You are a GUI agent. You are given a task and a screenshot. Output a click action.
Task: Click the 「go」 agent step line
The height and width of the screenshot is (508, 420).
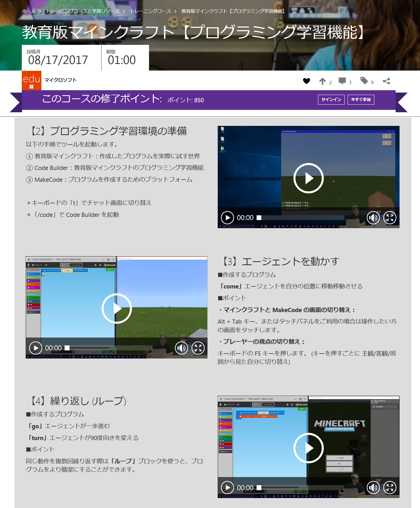tap(68, 426)
